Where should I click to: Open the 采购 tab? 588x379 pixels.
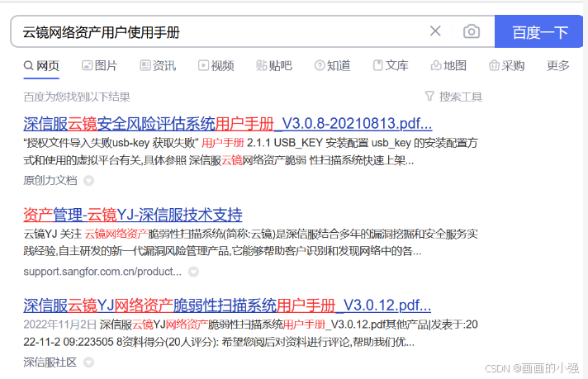(506, 66)
